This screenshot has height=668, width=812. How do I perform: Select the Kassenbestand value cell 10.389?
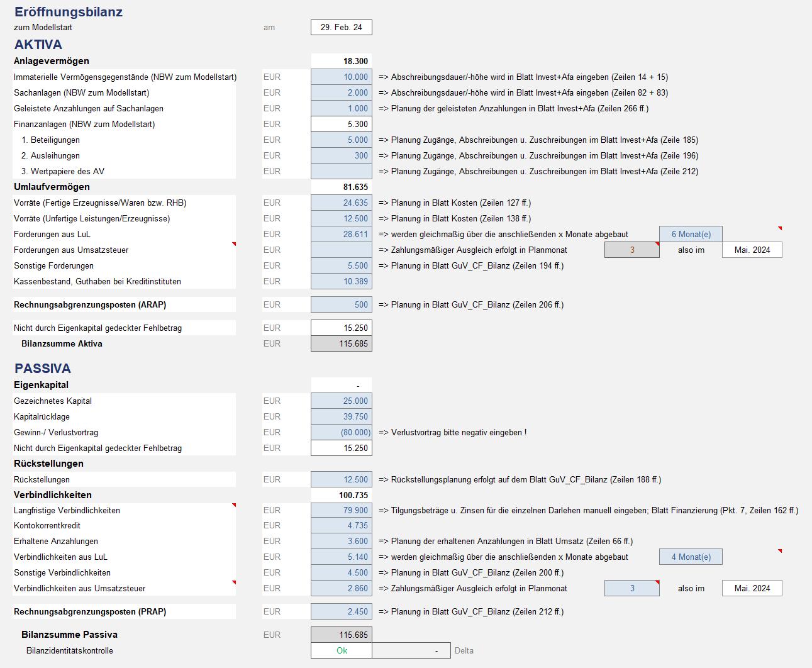pyautogui.click(x=342, y=281)
